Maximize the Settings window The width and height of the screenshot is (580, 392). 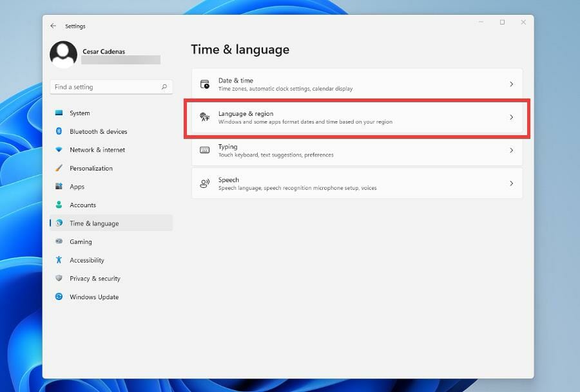click(502, 22)
